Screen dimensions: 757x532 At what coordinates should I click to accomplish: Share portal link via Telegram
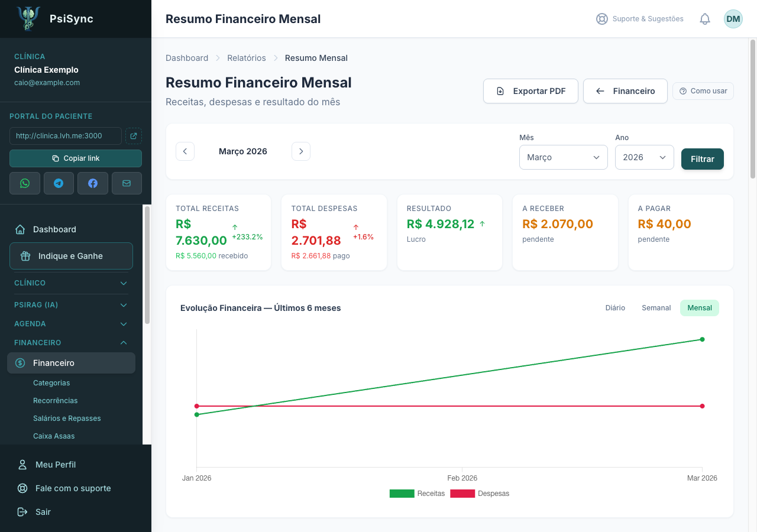coord(59,183)
